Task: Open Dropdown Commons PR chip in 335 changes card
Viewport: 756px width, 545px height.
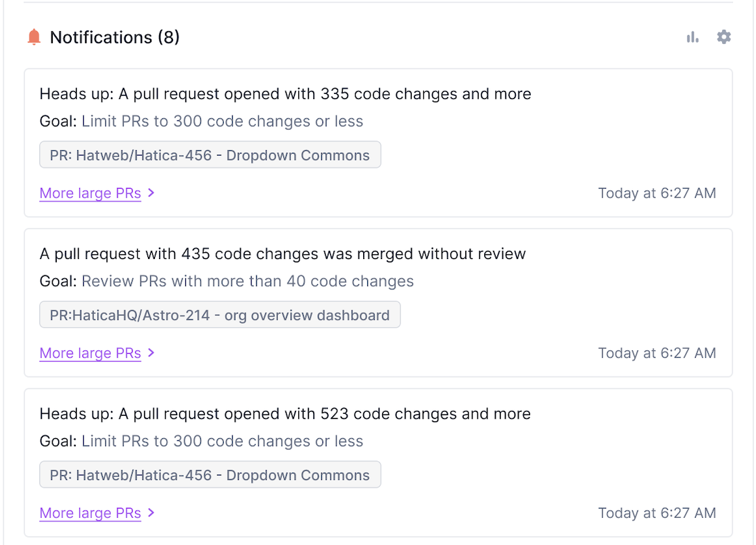Action: (x=210, y=156)
